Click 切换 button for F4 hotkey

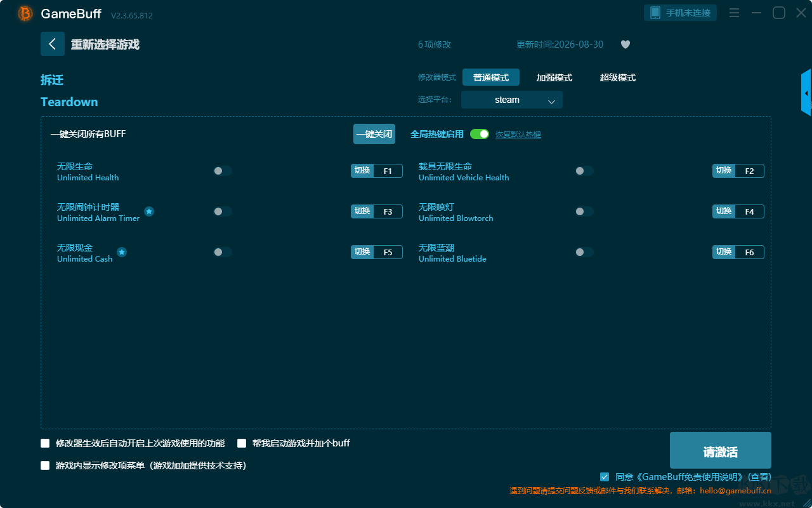(724, 211)
